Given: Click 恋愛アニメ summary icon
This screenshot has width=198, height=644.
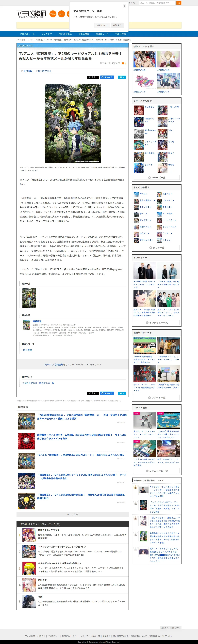Looking at the screenshot, I should tap(159, 194).
